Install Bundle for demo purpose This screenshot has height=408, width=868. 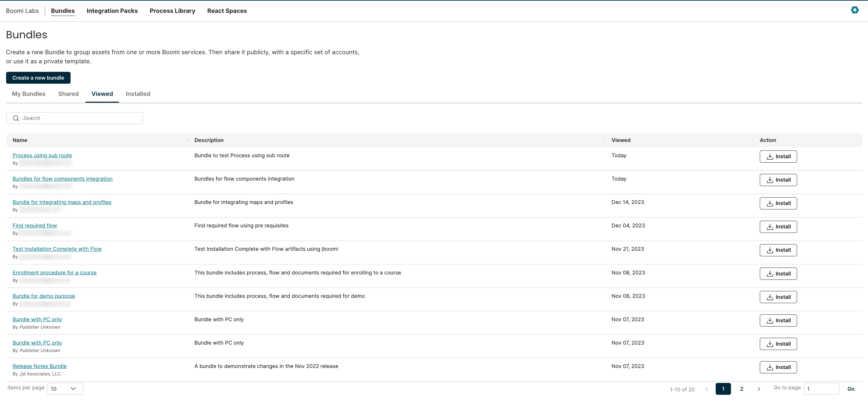(778, 297)
